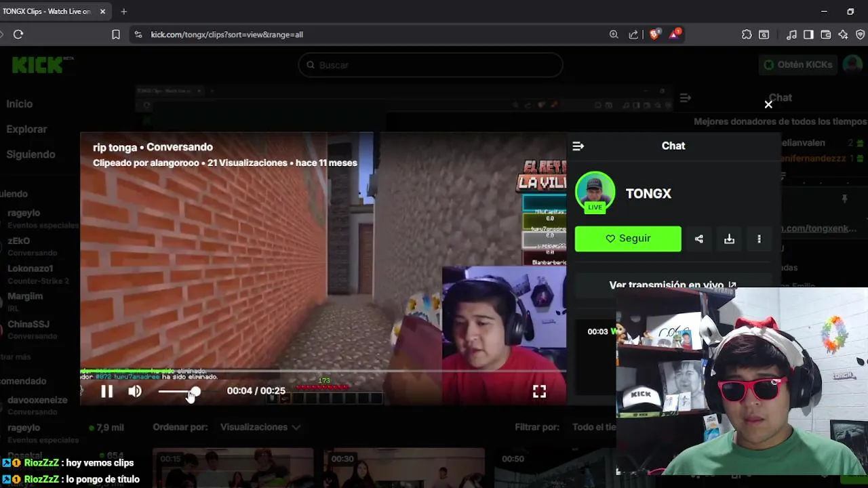The image size is (868, 488).
Task: Pause the clip playback
Action: click(x=106, y=391)
